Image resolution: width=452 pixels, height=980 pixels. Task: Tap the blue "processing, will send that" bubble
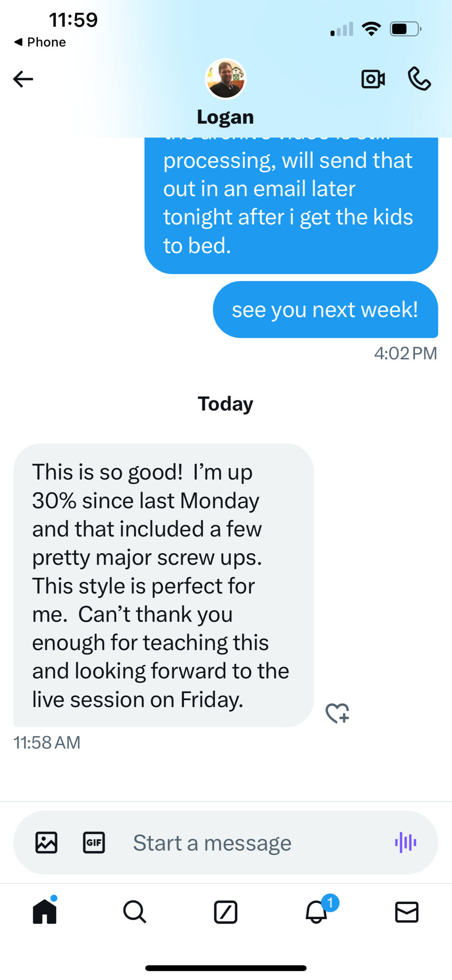tap(291, 204)
